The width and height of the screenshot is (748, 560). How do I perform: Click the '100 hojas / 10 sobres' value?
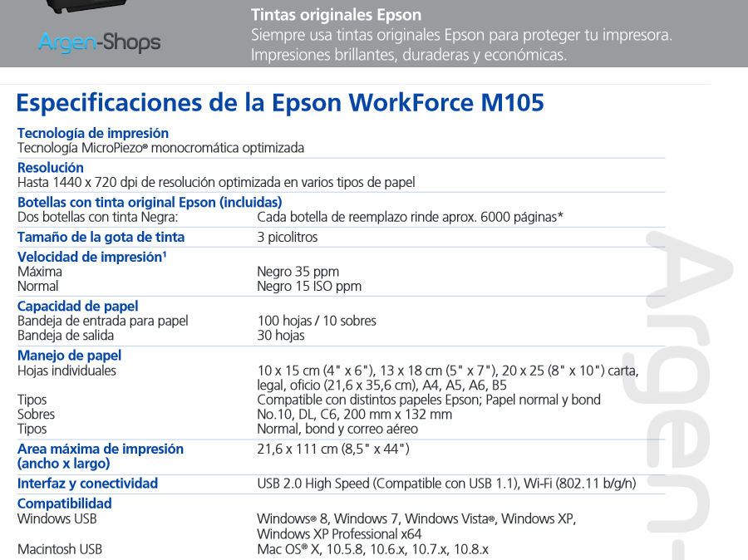(317, 321)
